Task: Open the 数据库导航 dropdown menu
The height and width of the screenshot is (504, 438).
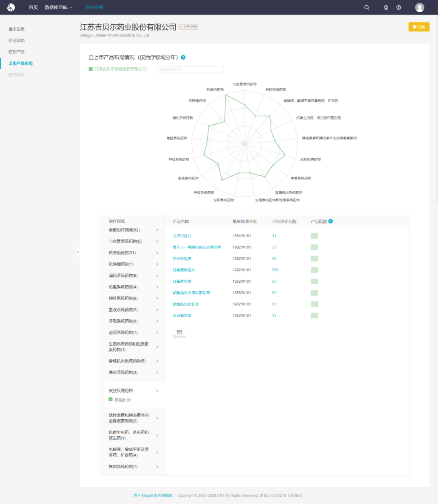Action: 58,7
